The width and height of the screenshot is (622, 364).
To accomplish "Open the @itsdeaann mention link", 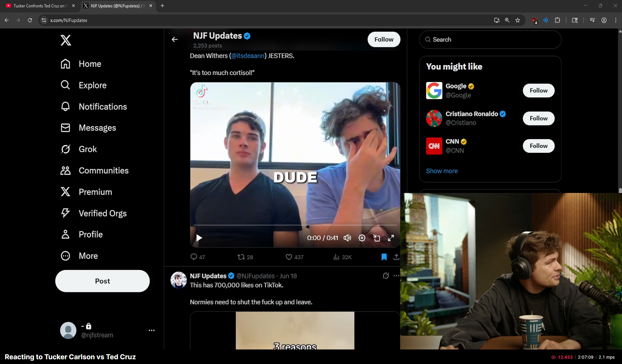I will coord(248,56).
